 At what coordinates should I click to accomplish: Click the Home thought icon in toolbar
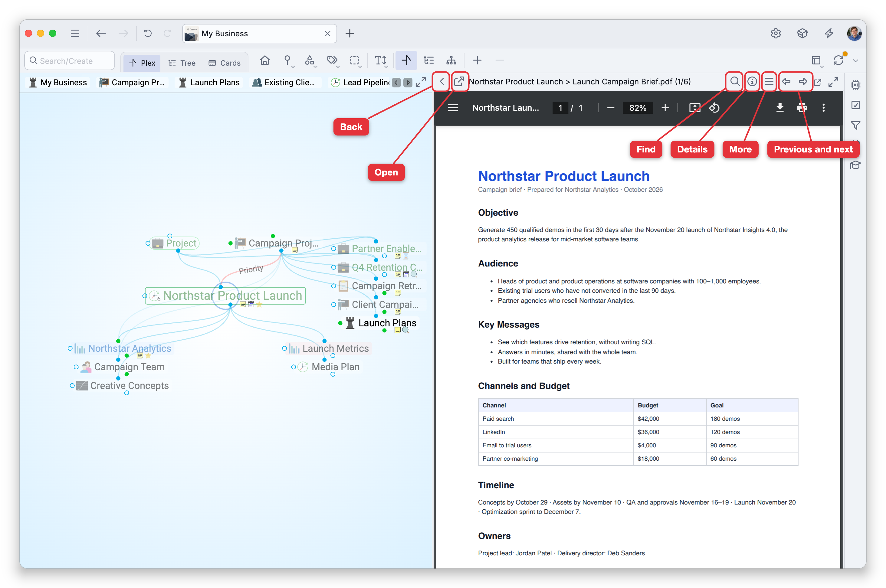[x=265, y=60]
